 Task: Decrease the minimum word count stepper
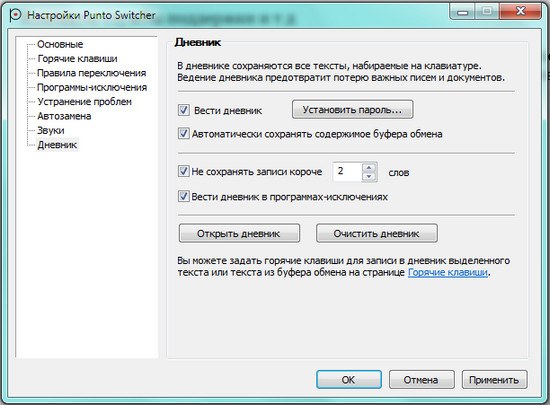[369, 176]
